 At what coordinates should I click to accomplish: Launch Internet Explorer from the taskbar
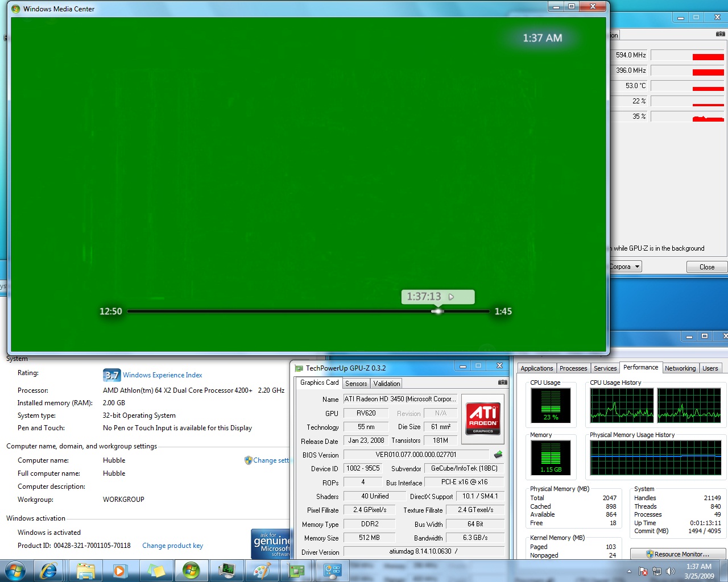coord(49,571)
